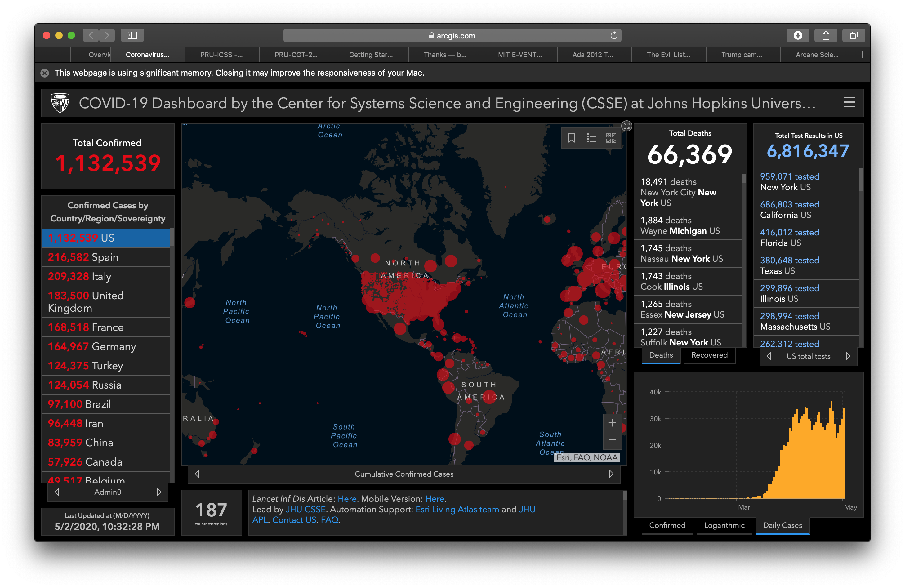Select Turkey in the country list
This screenshot has width=905, height=588.
pos(105,366)
